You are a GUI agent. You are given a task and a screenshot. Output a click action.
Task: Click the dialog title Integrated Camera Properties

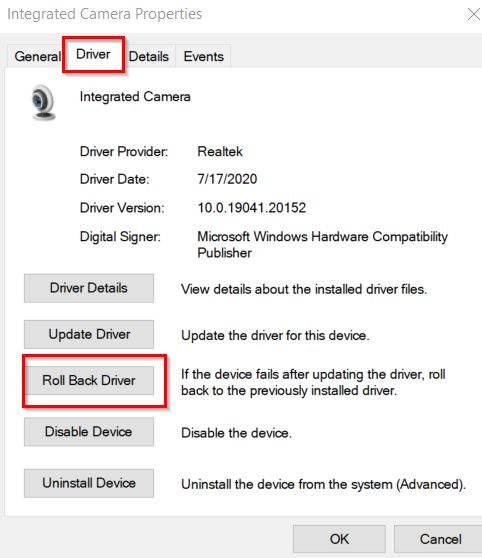coord(105,14)
